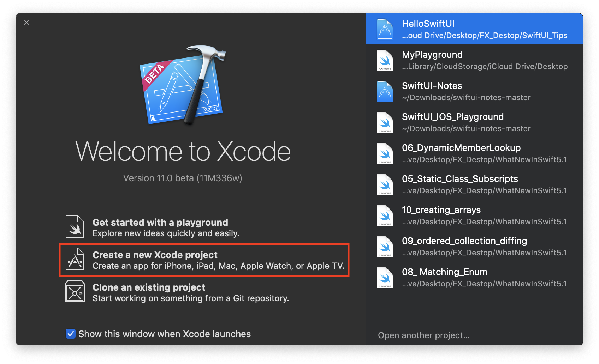This screenshot has width=599, height=364.
Task: Click the path ...Library/CloudStorage/iCloud Drive/Desktop
Action: (x=485, y=66)
